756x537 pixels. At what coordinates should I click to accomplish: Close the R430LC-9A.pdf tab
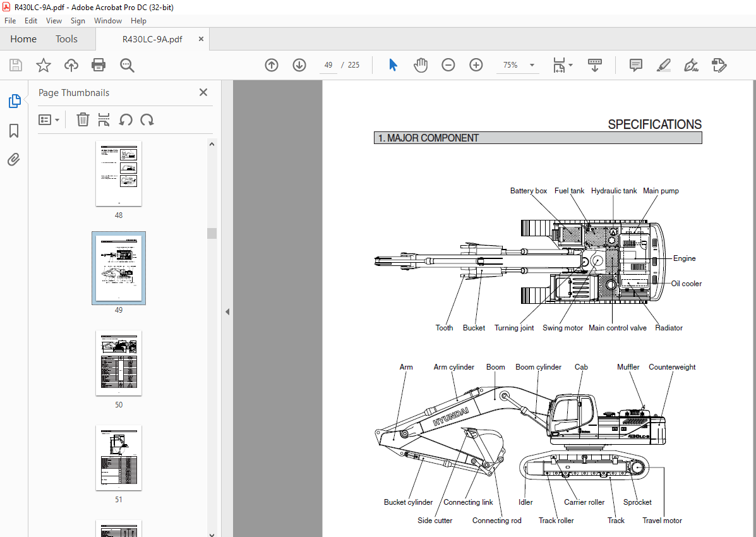pos(201,39)
